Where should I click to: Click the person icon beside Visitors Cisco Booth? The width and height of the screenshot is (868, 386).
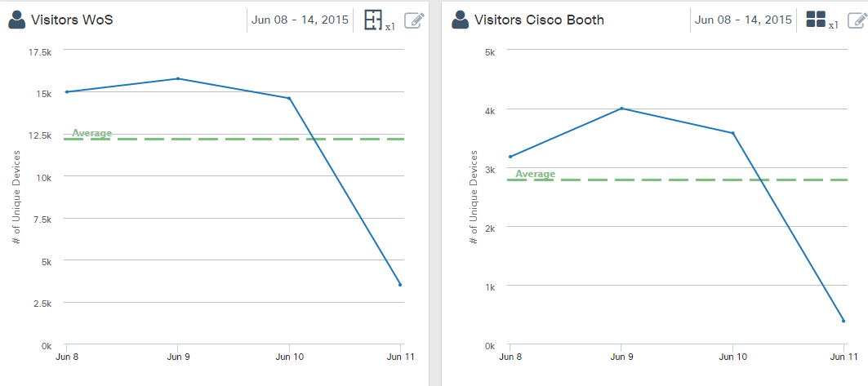460,20
